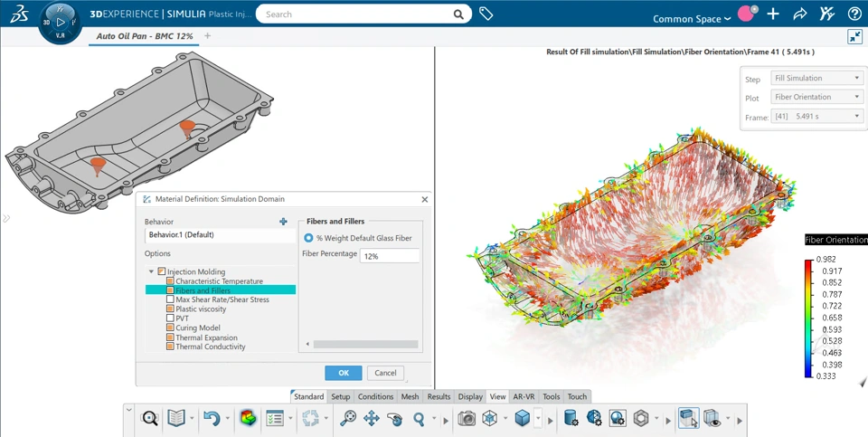
Task: Click Cancel in Material Definition dialog
Action: click(385, 373)
